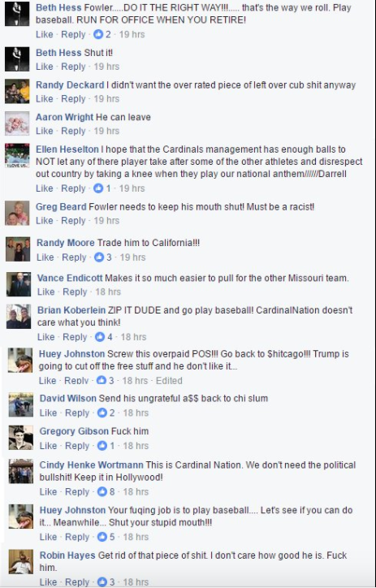Reply to Robin Hayes's comment
Viewport: 376px width, 588px height.
click(77, 582)
